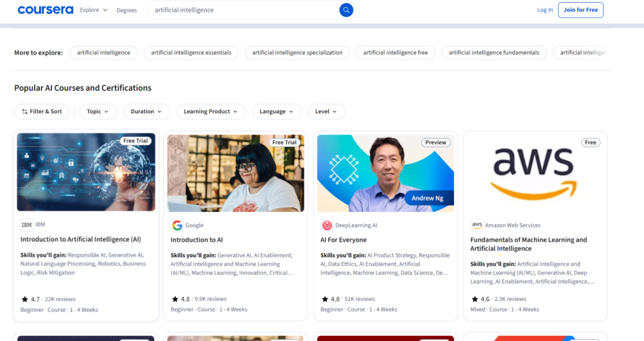644x341 pixels.
Task: Go to Degrees in top navigation
Action: [x=126, y=10]
